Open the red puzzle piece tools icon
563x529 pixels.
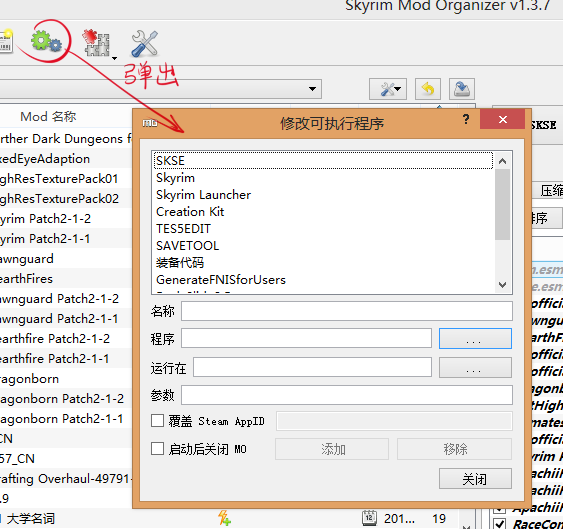pos(96,43)
